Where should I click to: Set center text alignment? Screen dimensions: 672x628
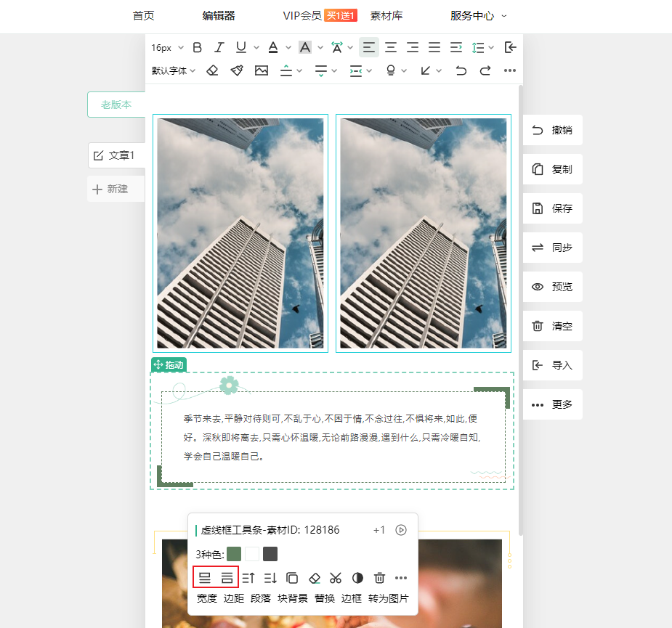click(390, 47)
